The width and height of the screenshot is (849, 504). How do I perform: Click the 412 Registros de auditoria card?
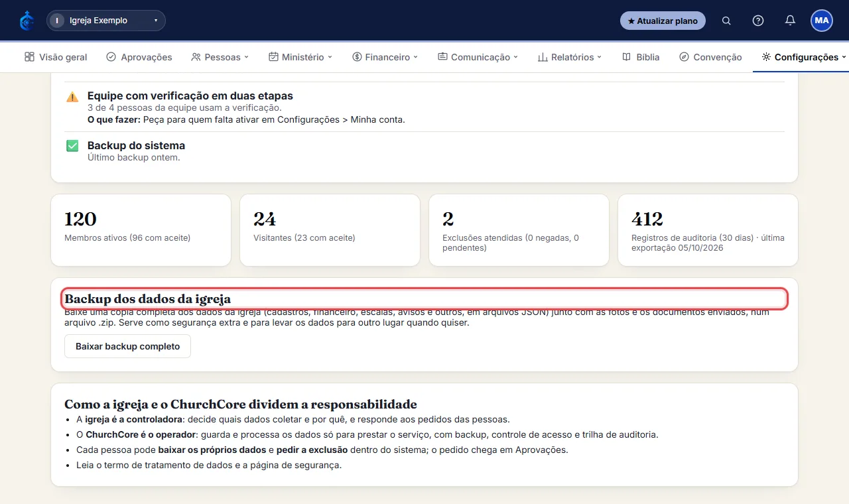tap(708, 229)
